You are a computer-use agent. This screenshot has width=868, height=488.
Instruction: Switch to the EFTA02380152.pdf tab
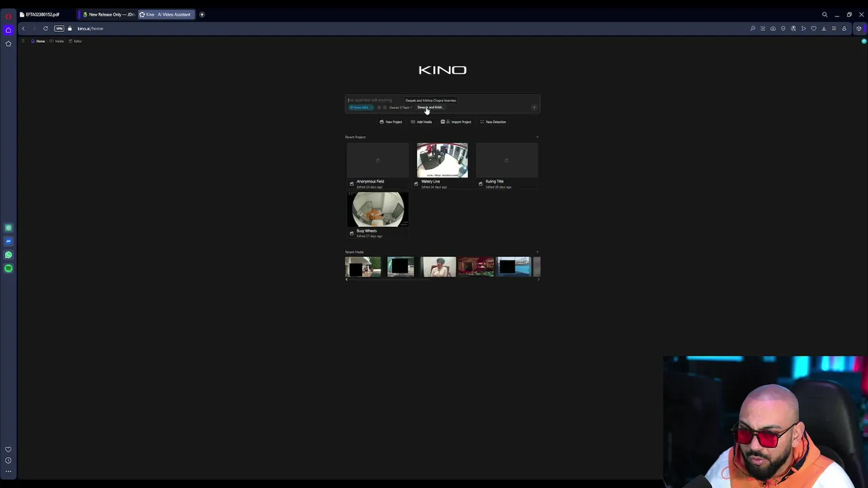[42, 14]
